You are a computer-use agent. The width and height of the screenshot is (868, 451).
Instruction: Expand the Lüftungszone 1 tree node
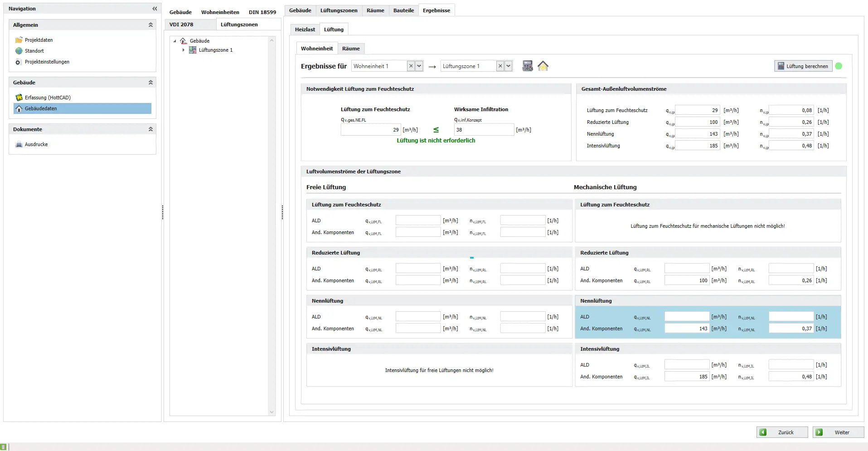(x=183, y=50)
